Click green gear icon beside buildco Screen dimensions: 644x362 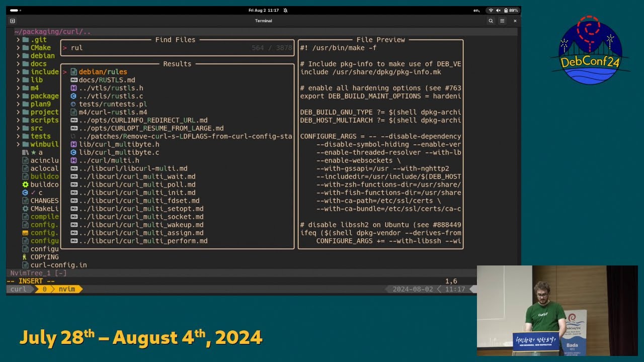[x=25, y=185]
